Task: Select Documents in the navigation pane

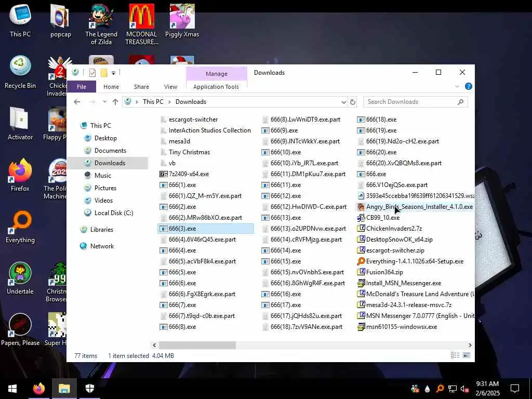Action: [x=110, y=151]
